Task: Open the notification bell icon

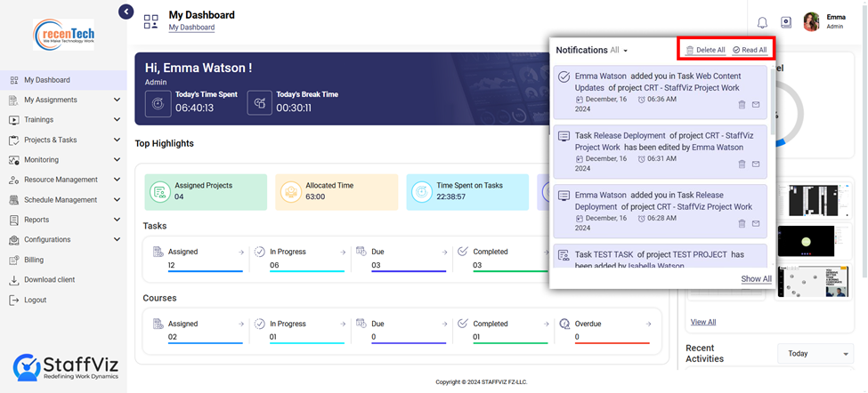Action: [x=762, y=22]
